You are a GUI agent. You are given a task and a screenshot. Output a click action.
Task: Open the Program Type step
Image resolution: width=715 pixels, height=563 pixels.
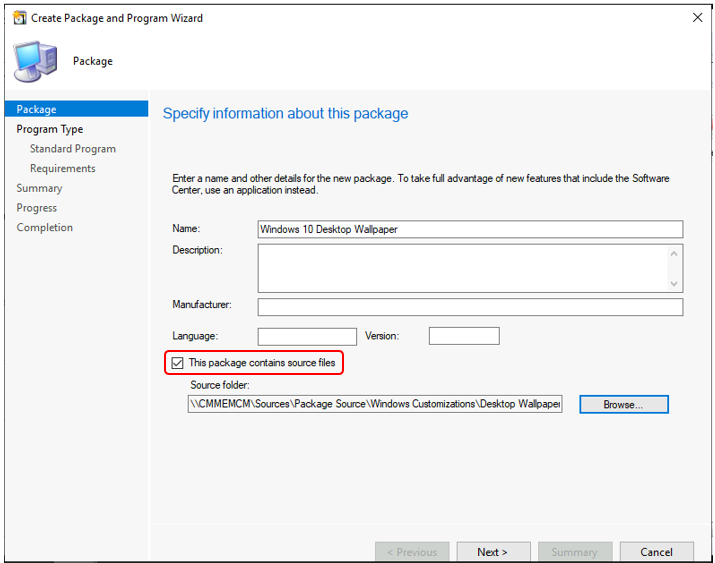pos(50,129)
